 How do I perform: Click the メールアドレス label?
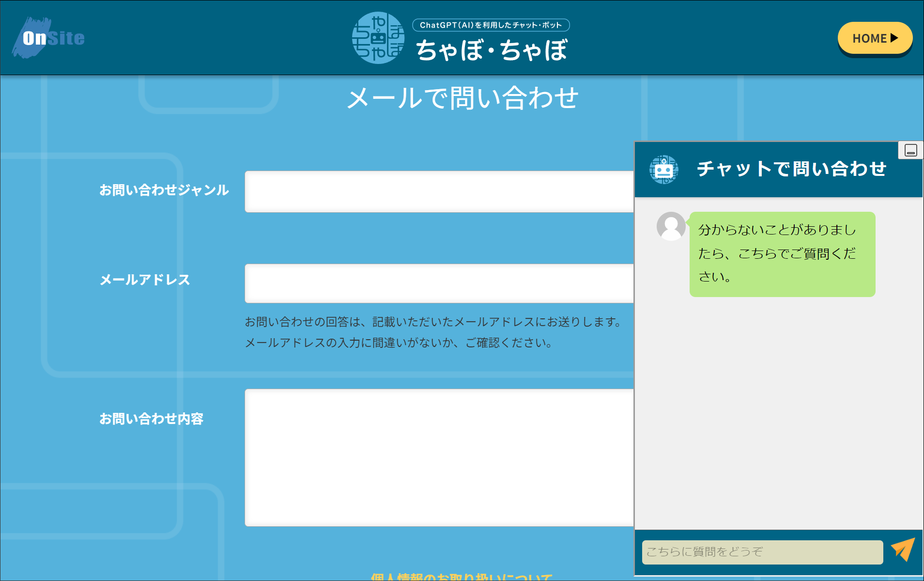(144, 280)
